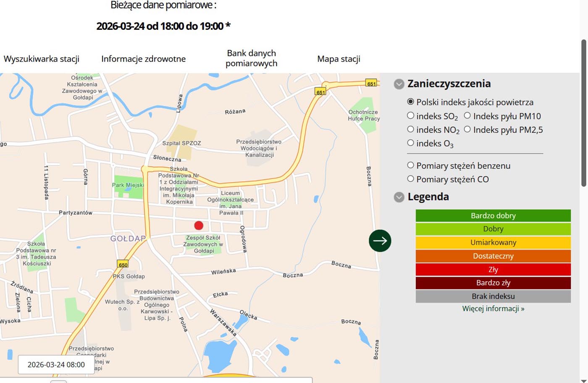Click the 2026-03-24 08:00 time box
588x383 pixels.
[x=56, y=365]
